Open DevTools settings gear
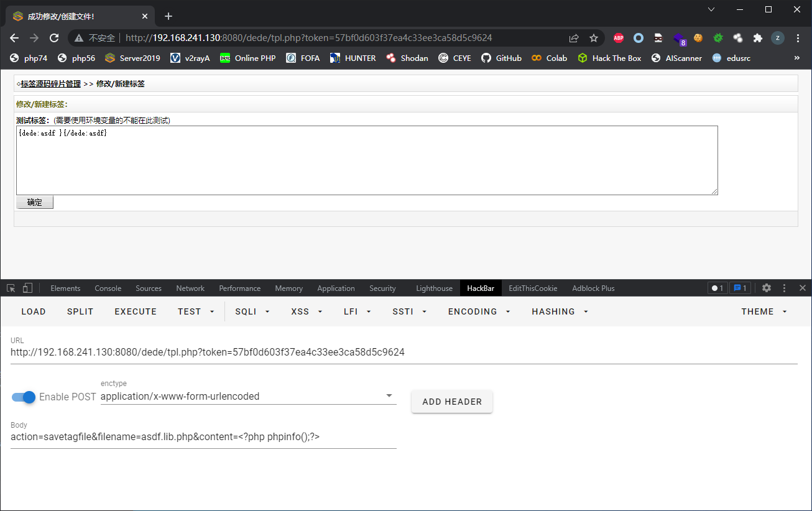The image size is (812, 511). coord(767,288)
